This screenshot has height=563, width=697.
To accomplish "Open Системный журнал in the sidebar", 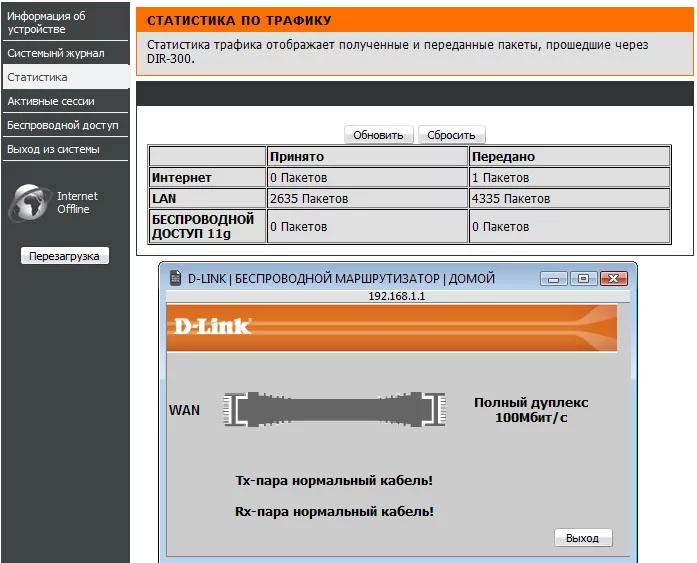I will coord(65,53).
